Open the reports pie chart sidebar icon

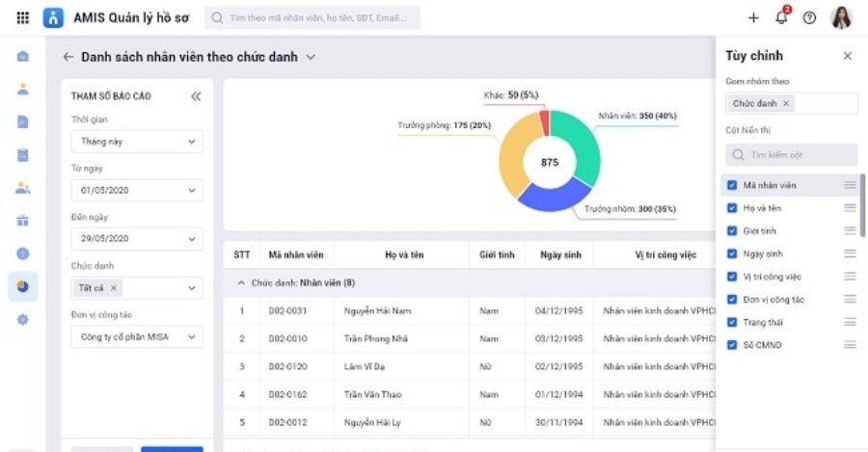pyautogui.click(x=23, y=286)
